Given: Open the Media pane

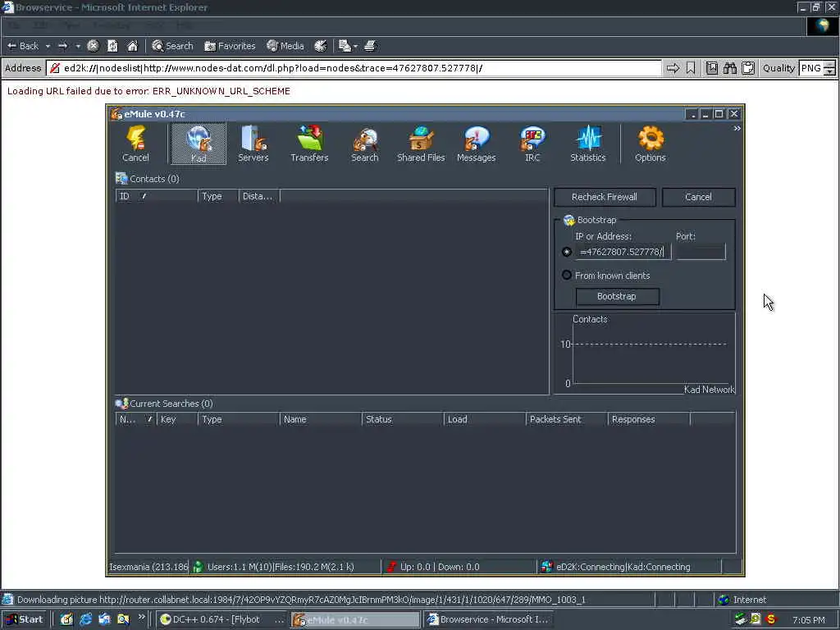Looking at the screenshot, I should (285, 46).
